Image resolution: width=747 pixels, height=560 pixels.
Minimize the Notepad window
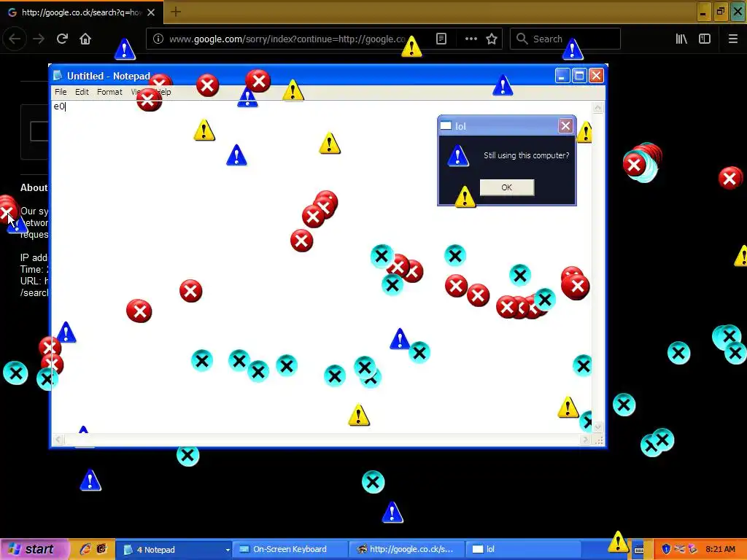[x=562, y=76]
